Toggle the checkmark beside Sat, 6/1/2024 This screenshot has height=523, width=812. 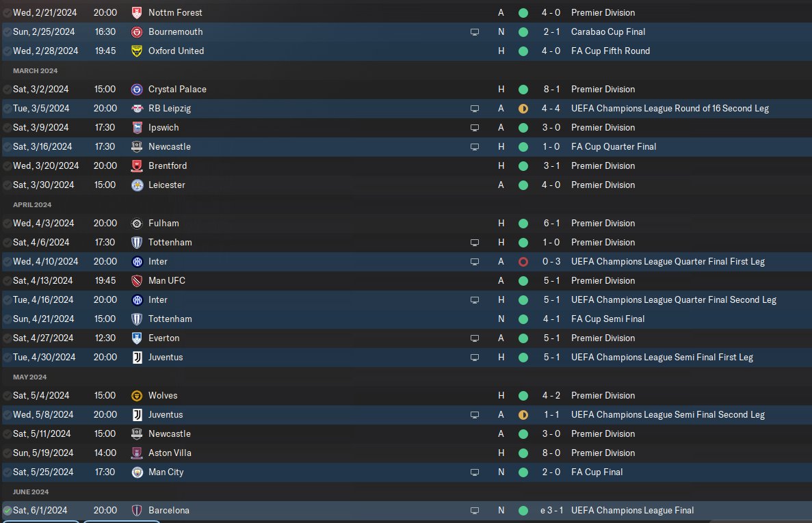point(8,511)
